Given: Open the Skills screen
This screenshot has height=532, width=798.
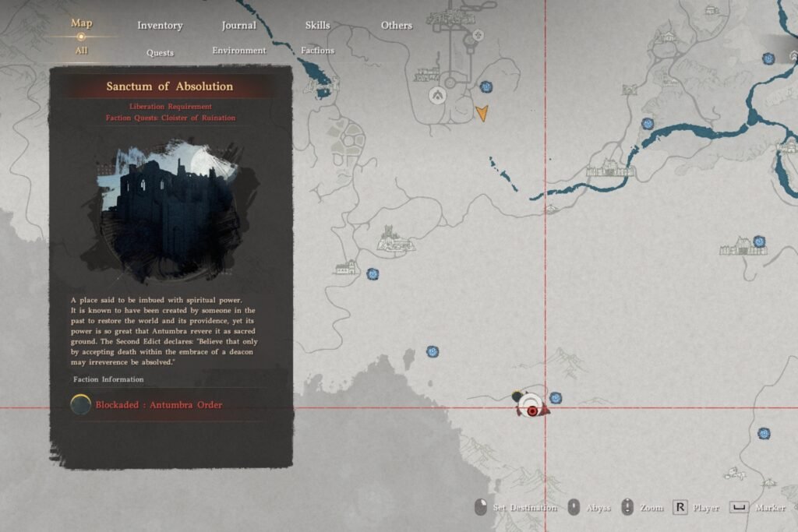Looking at the screenshot, I should [x=317, y=26].
